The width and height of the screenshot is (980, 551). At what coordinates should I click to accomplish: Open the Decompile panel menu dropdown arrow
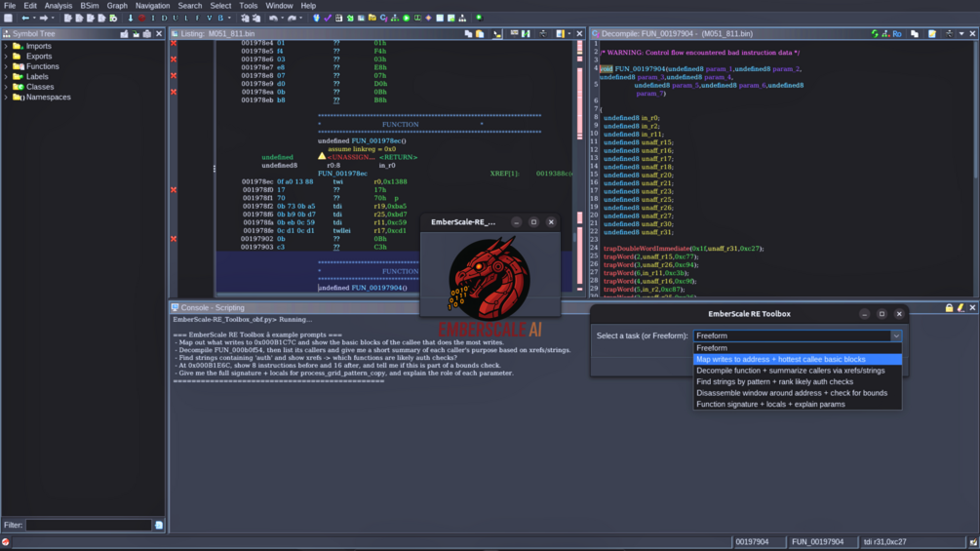[x=961, y=34]
